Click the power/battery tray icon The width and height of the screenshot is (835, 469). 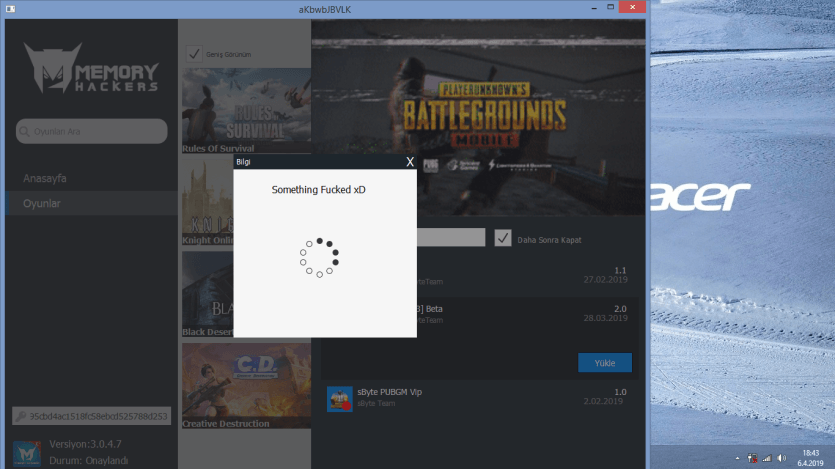(x=752, y=458)
